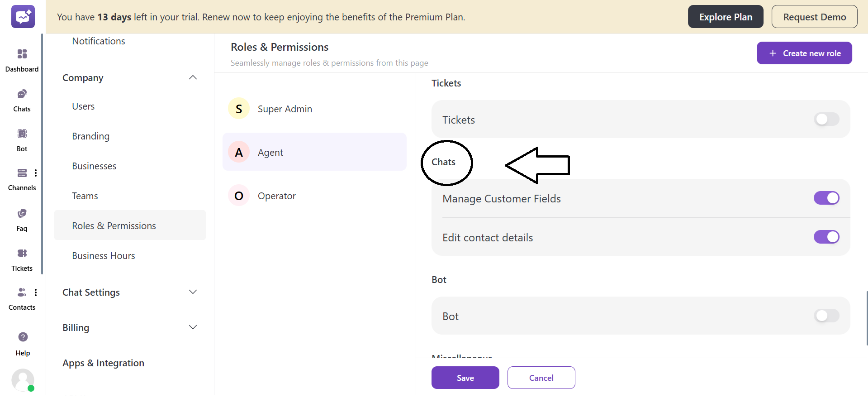Click the user profile avatar
The image size is (868, 398).
click(23, 380)
